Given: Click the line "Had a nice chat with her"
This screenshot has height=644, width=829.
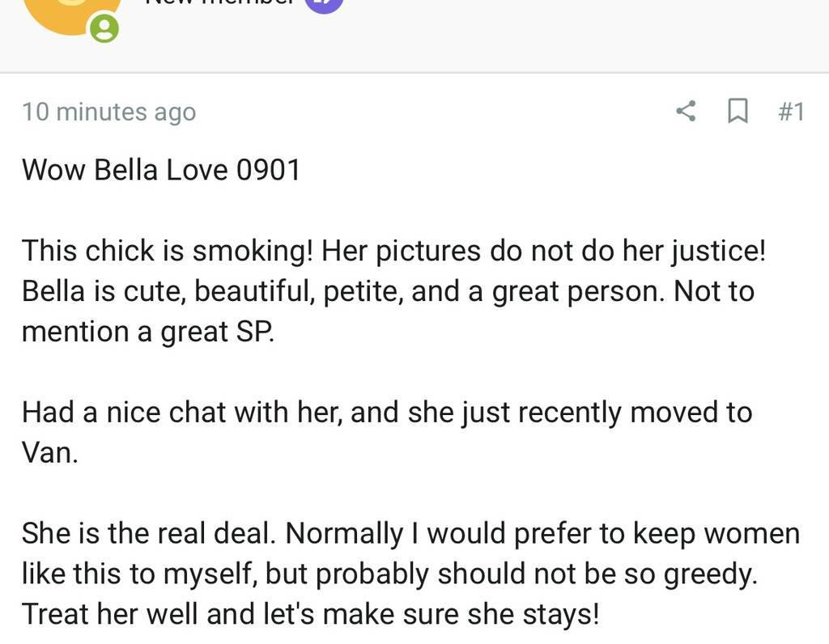Looking at the screenshot, I should pos(387,412).
